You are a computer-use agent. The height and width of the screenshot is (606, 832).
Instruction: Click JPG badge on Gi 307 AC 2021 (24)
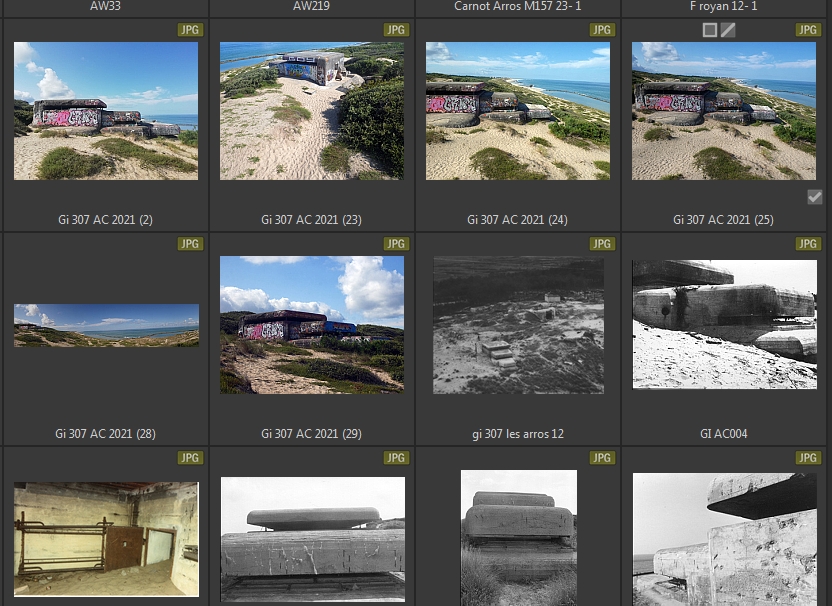(x=602, y=30)
